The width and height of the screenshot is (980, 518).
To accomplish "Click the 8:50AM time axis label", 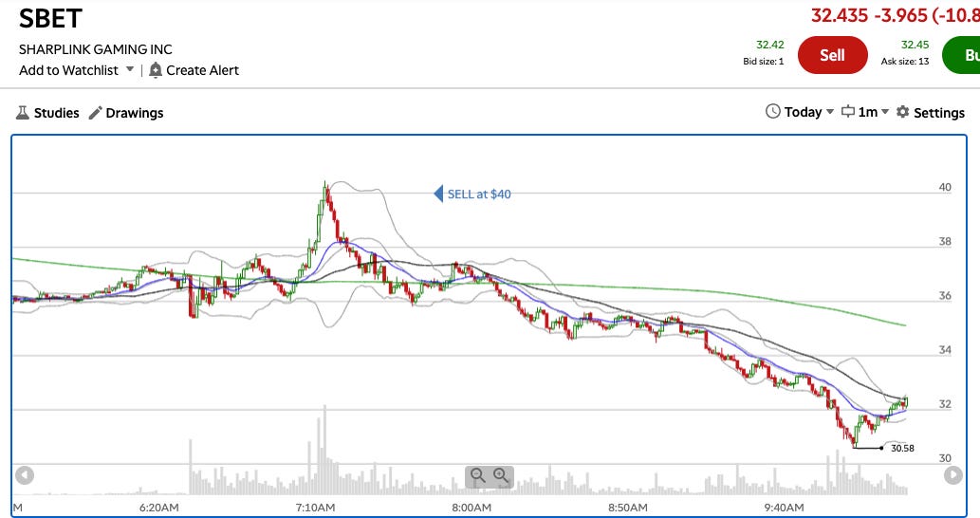I will [x=627, y=508].
